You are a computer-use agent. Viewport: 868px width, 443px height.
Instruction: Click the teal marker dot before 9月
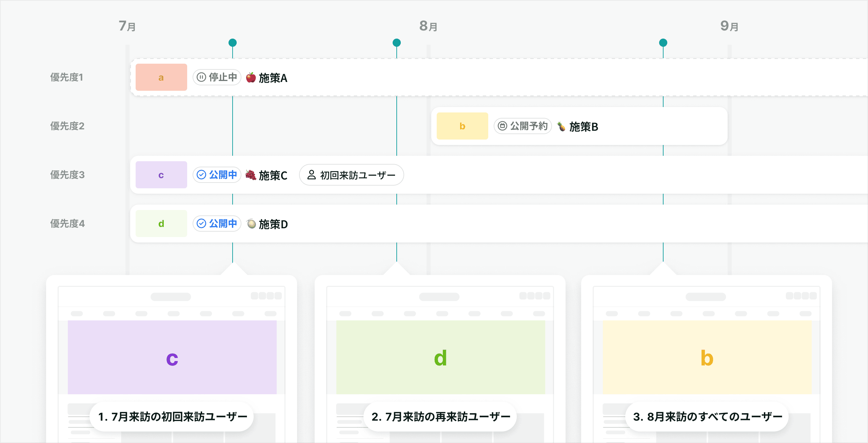pos(663,43)
